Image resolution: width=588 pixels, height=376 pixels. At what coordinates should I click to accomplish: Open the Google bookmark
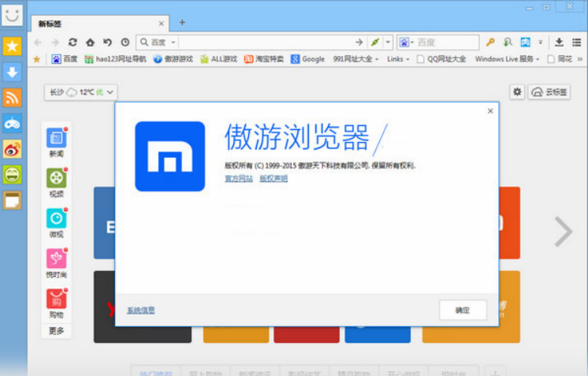pyautogui.click(x=307, y=59)
